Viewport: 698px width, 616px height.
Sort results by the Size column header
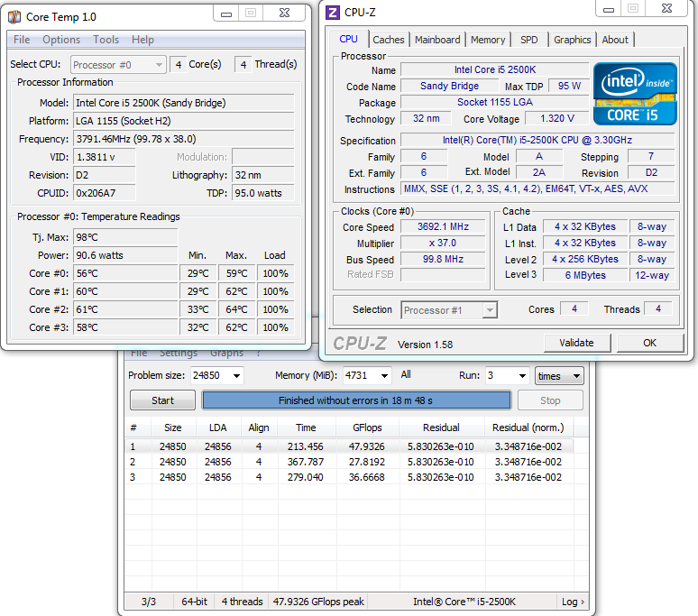pyautogui.click(x=173, y=428)
